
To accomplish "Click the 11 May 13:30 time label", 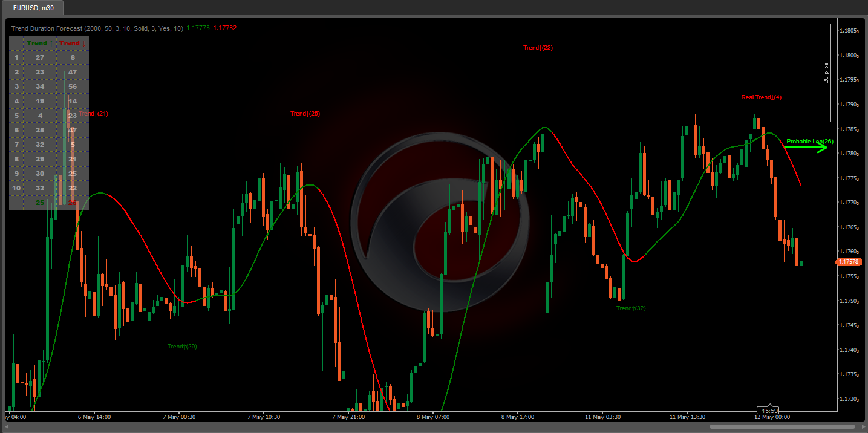I will pyautogui.click(x=688, y=417).
